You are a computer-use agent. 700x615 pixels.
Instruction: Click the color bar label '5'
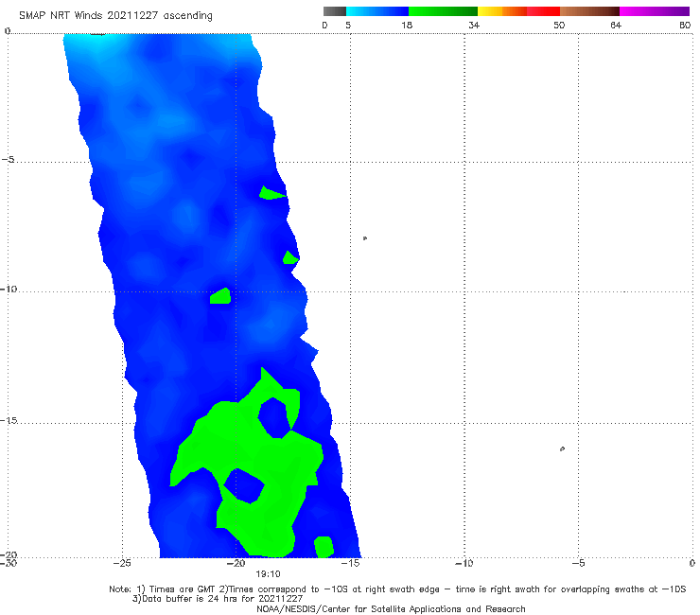pyautogui.click(x=348, y=25)
